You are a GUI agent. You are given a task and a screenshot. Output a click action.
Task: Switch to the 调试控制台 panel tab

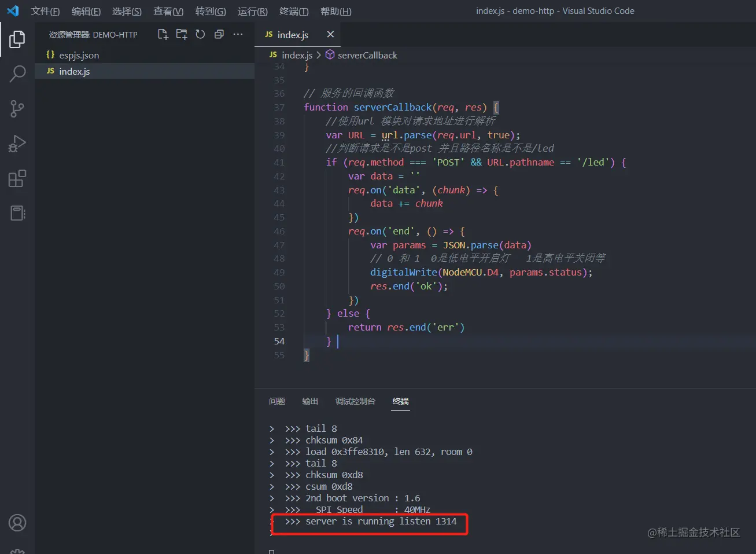[355, 401]
